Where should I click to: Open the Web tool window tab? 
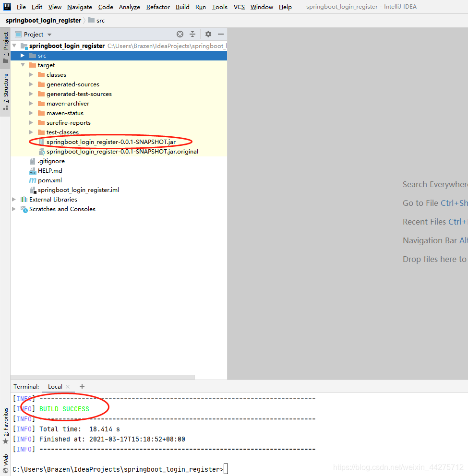pos(5,464)
